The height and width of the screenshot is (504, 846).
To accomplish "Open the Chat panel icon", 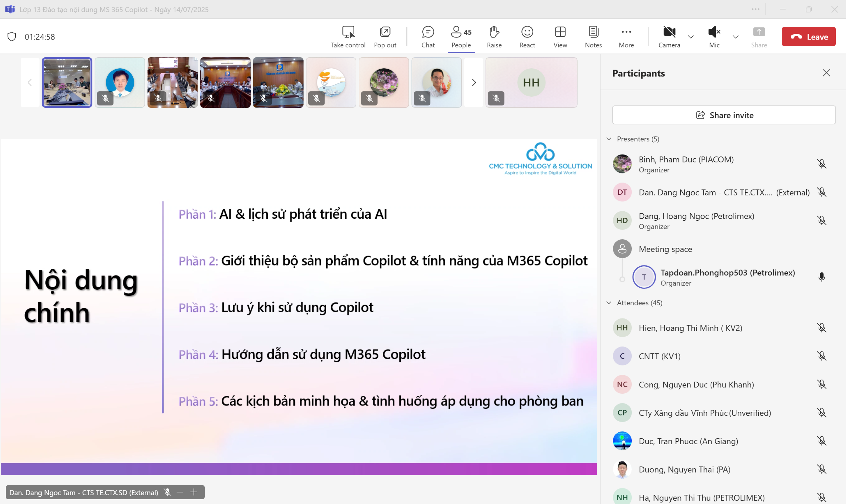I will tap(428, 36).
